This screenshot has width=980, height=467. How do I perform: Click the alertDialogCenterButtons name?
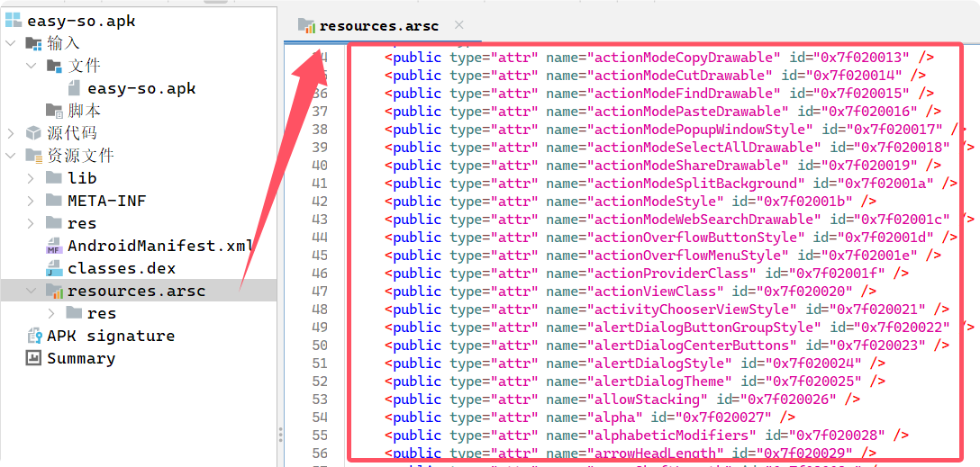(691, 346)
